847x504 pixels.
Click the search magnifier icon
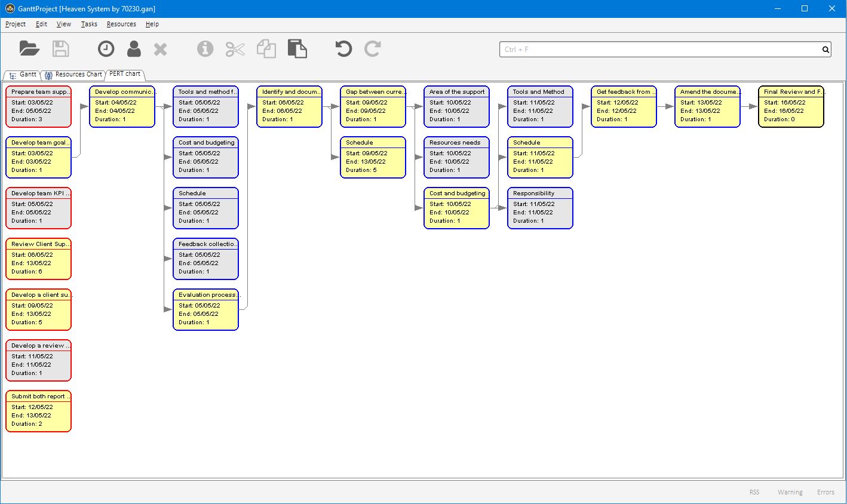[x=825, y=50]
